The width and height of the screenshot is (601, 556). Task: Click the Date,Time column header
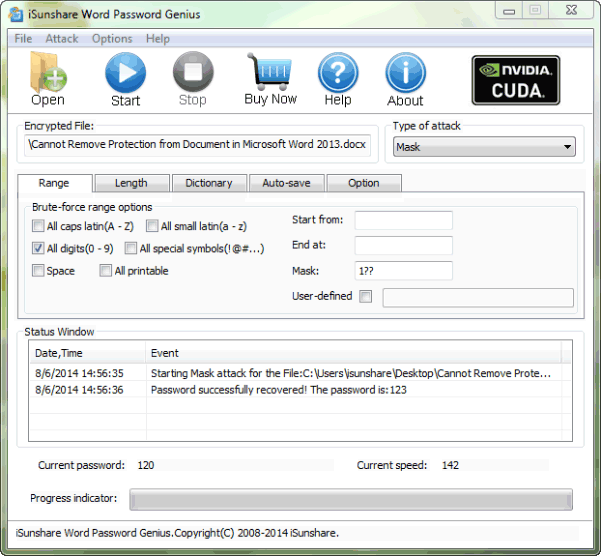[x=87, y=353]
